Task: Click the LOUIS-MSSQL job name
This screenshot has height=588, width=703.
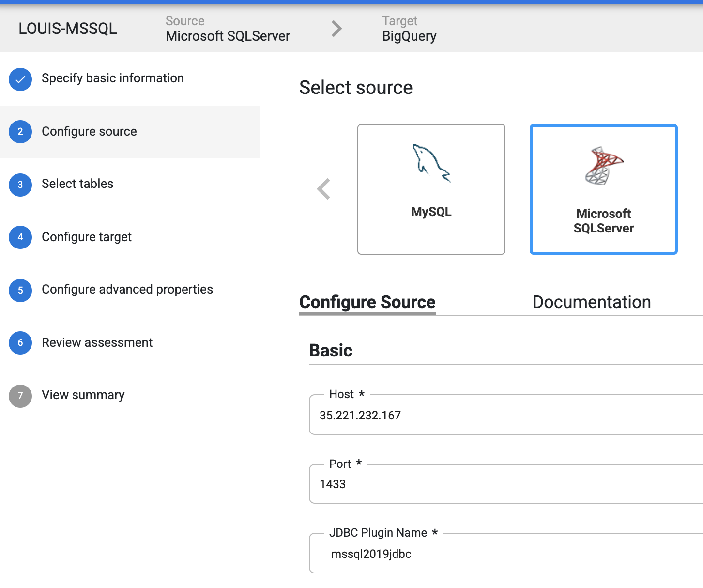Action: [68, 29]
